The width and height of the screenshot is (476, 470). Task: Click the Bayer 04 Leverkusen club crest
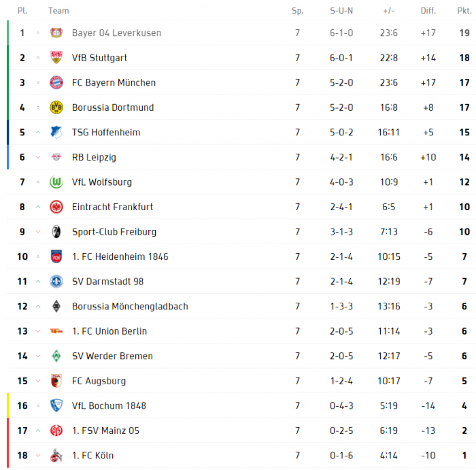coord(56,33)
